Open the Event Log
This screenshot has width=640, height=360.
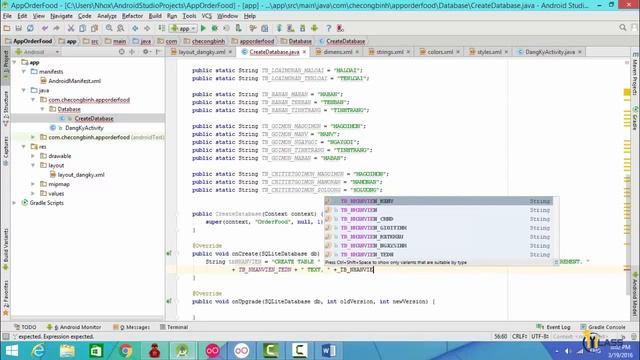tap(553, 327)
